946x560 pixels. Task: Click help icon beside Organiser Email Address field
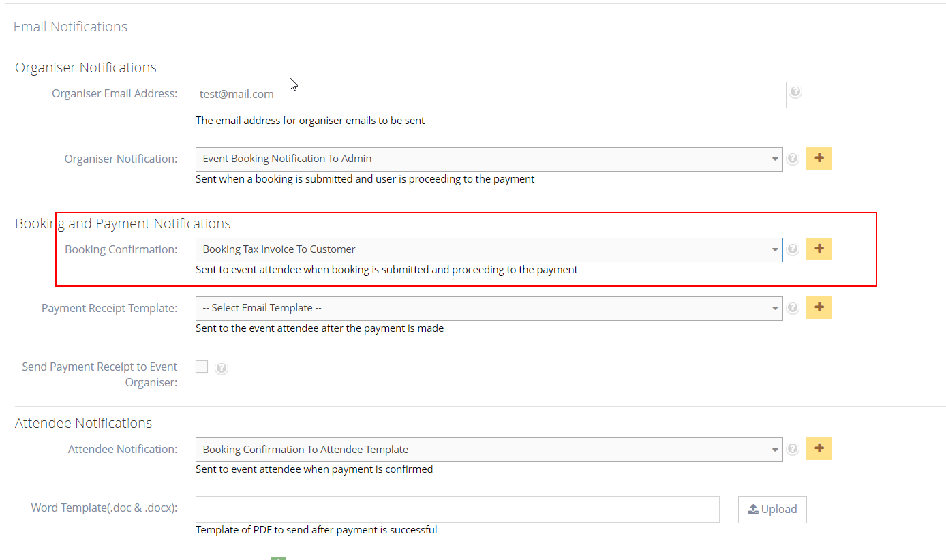click(795, 92)
